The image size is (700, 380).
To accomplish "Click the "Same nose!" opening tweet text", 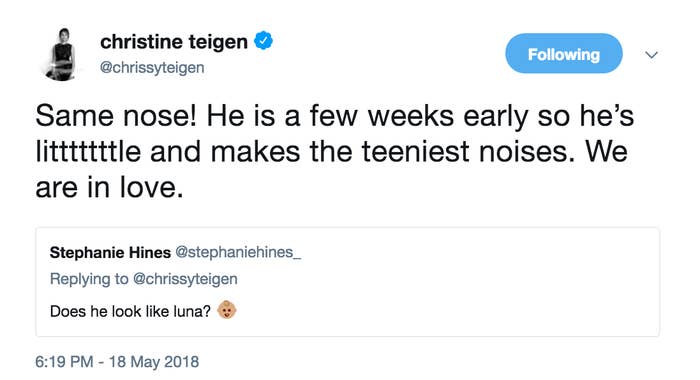I will point(116,116).
